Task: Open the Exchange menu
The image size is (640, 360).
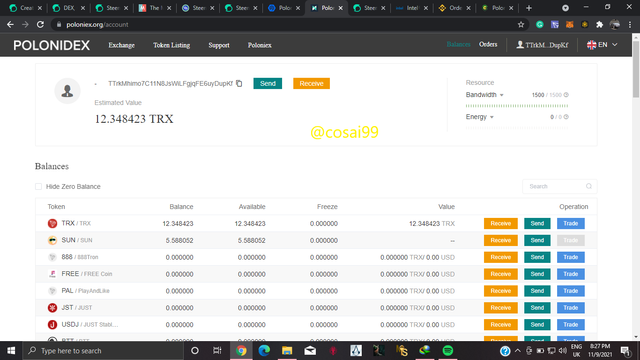Action: (x=121, y=45)
